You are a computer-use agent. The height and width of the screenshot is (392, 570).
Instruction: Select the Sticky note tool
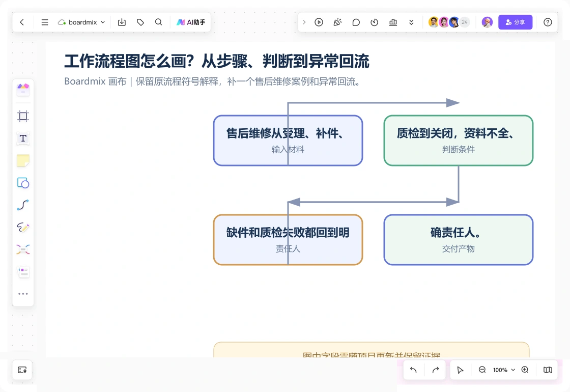(23, 161)
